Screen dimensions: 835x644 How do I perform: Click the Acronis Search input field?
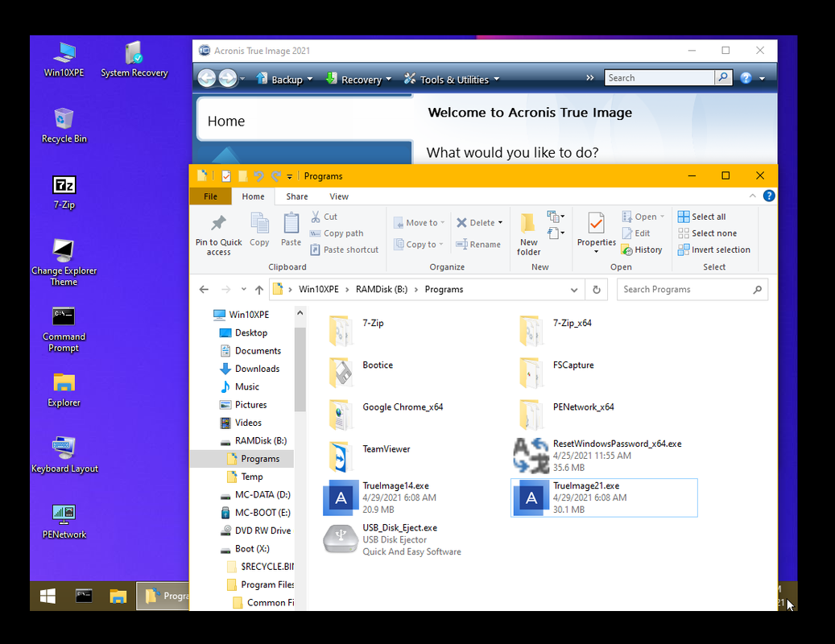659,78
